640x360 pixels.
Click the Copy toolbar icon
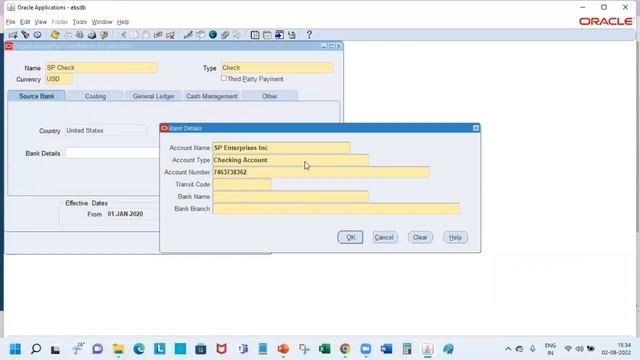point(135,35)
